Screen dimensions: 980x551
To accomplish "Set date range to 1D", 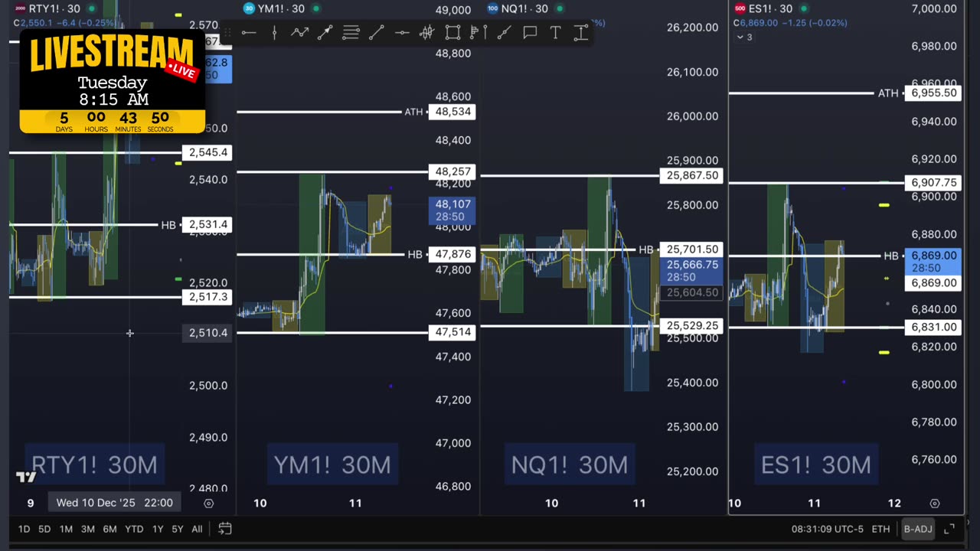I will pos(24,529).
